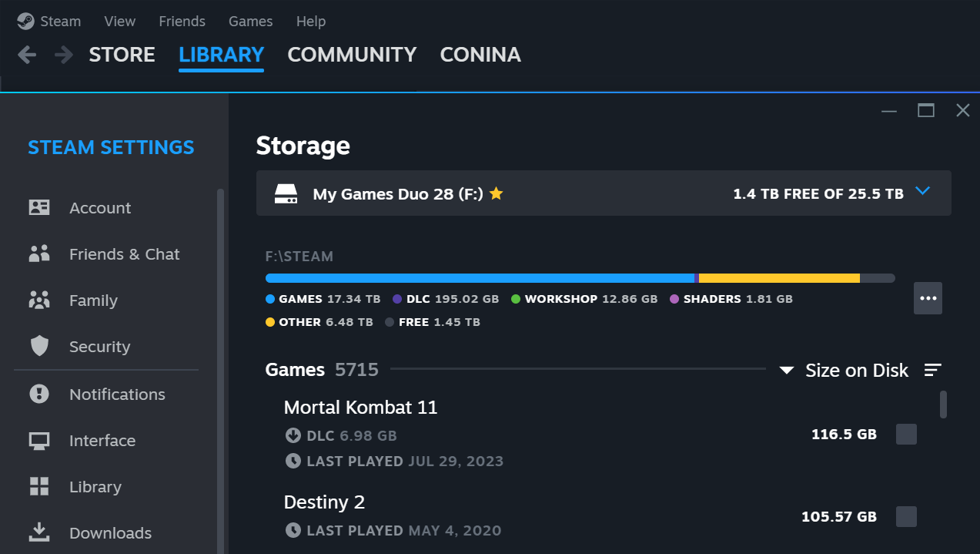
Task: Check the Mortal Kombat 11 checkbox
Action: pos(906,435)
